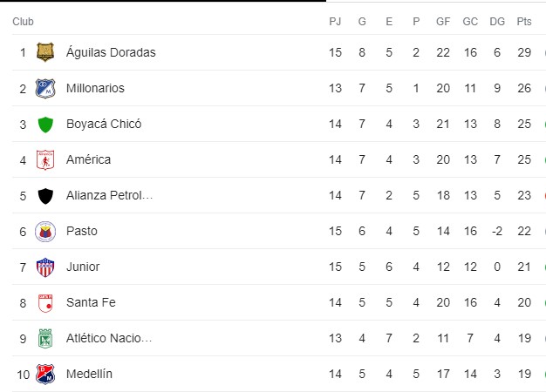
Task: Select the Club column header
Action: coord(23,22)
